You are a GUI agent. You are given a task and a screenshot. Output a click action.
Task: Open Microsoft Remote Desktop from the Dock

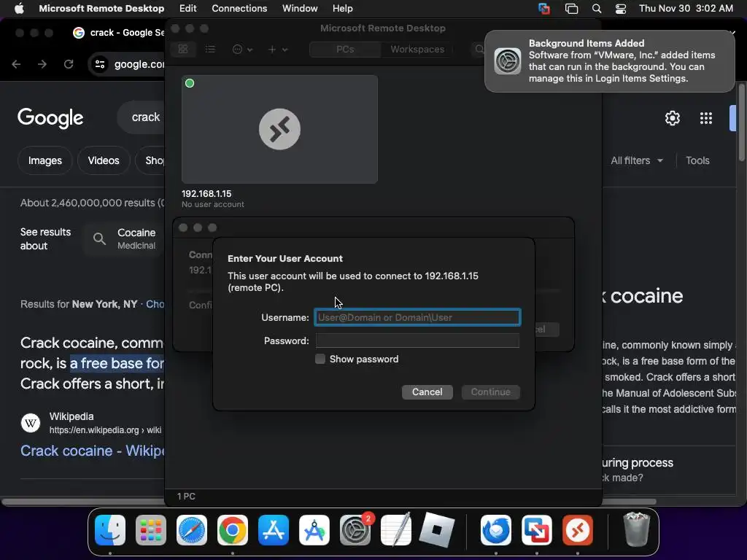[x=578, y=530]
